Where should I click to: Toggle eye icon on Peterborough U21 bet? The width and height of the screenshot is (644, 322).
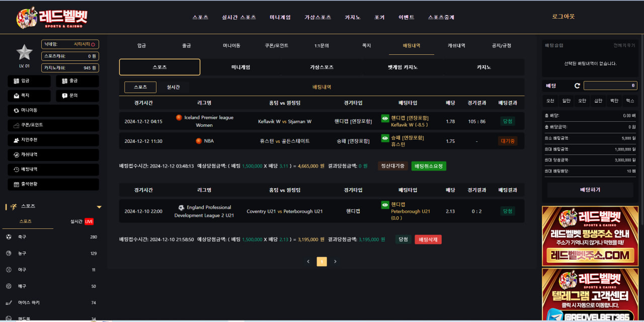pyautogui.click(x=385, y=205)
